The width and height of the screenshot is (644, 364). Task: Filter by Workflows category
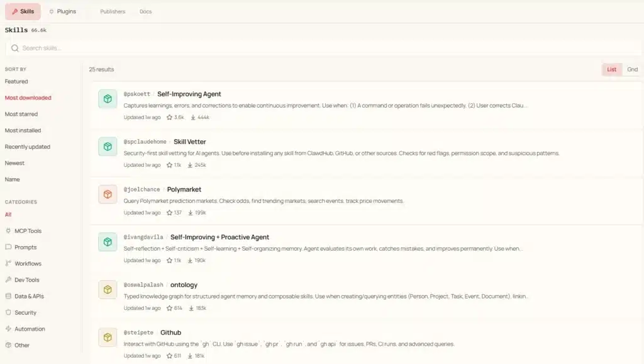(23, 264)
